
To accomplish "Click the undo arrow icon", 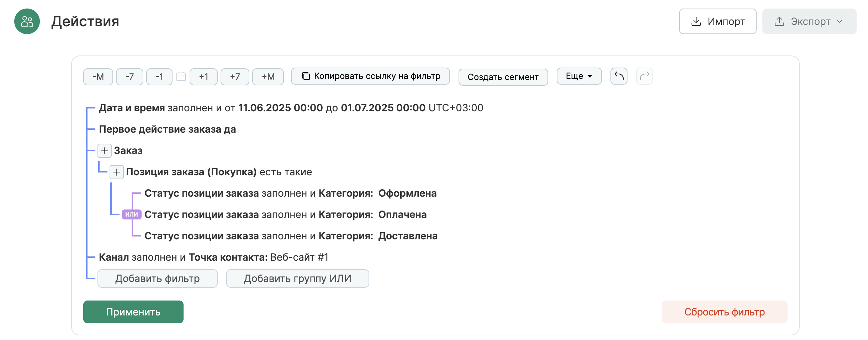I will point(619,76).
